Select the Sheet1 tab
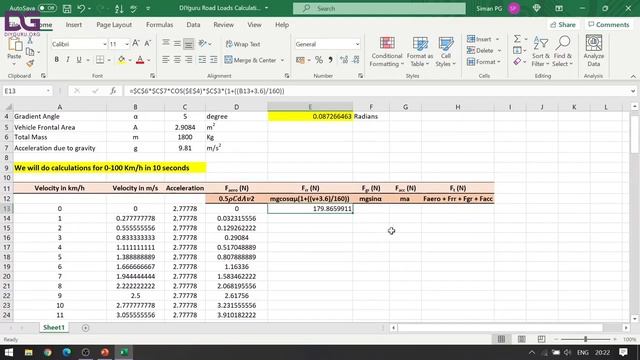Image resolution: width=640 pixels, height=360 pixels. 53,327
